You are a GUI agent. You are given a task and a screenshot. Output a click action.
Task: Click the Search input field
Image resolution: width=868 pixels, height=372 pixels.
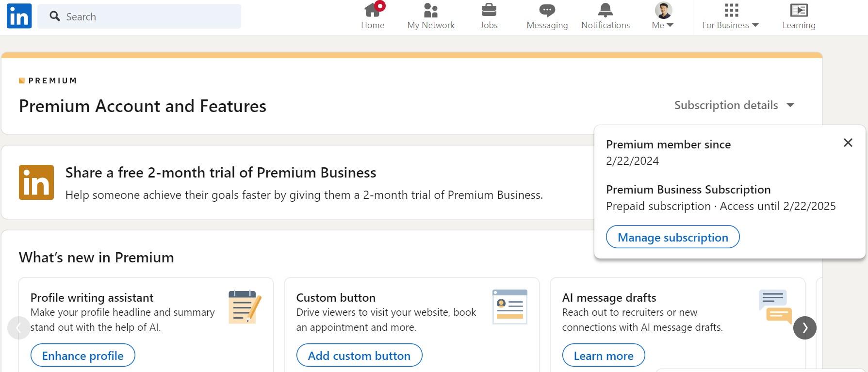(139, 16)
